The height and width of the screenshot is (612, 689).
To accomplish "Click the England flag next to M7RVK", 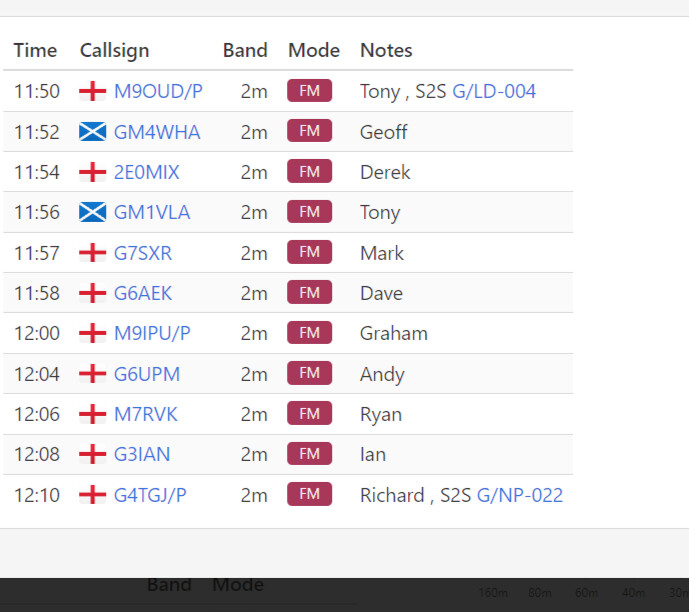I will pos(92,414).
